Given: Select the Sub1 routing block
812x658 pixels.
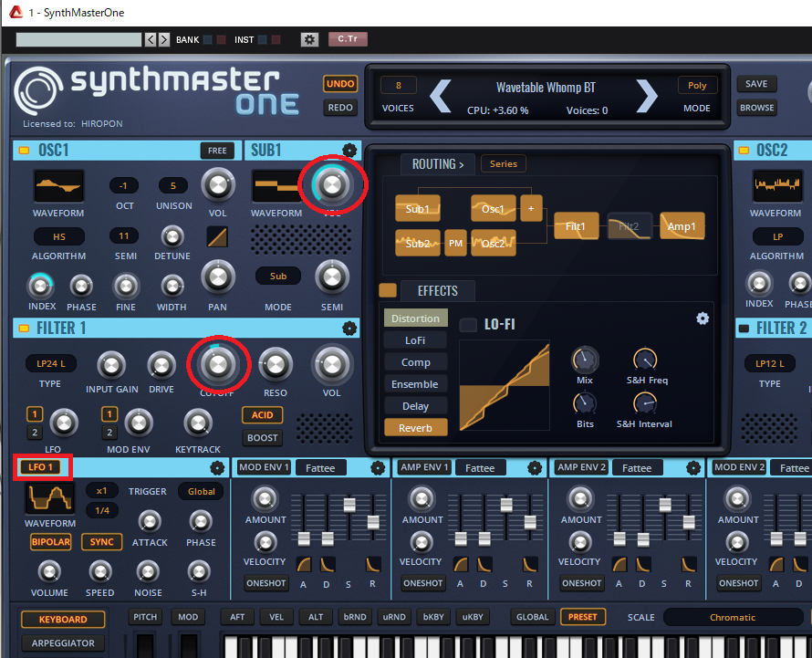Looking at the screenshot, I should pos(417,209).
